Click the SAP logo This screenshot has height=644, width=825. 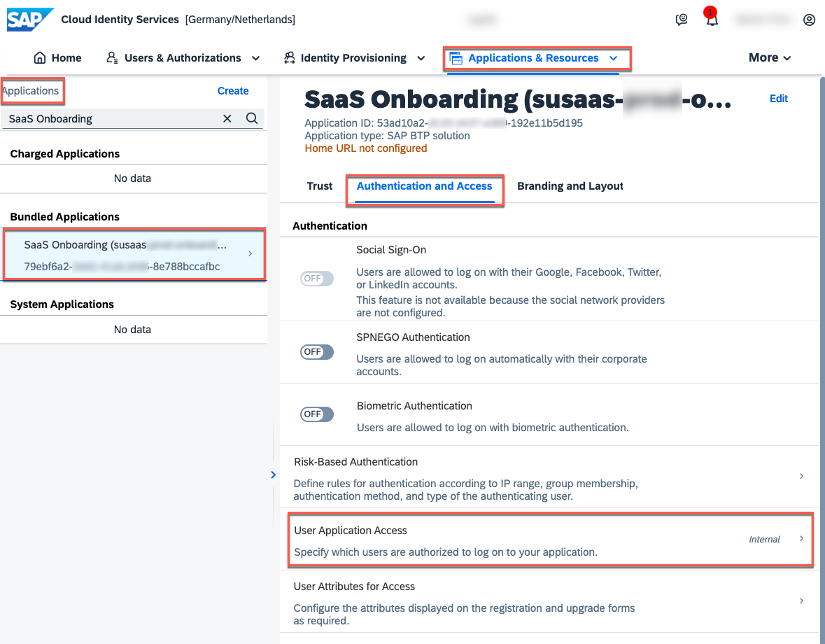coord(29,20)
